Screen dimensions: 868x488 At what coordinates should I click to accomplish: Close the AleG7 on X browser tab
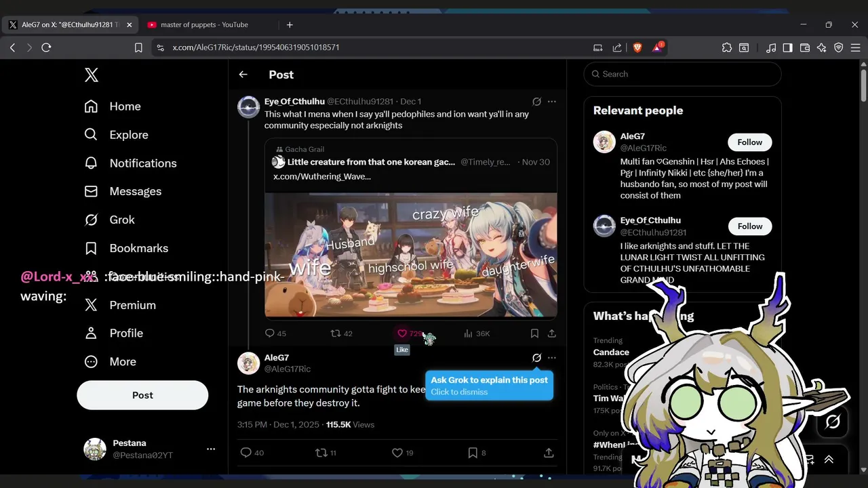point(130,24)
